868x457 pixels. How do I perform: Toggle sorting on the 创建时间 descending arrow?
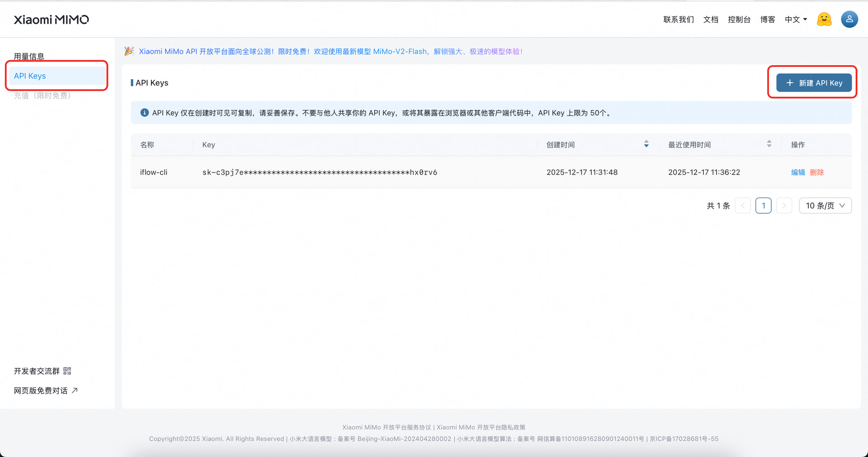coord(646,146)
